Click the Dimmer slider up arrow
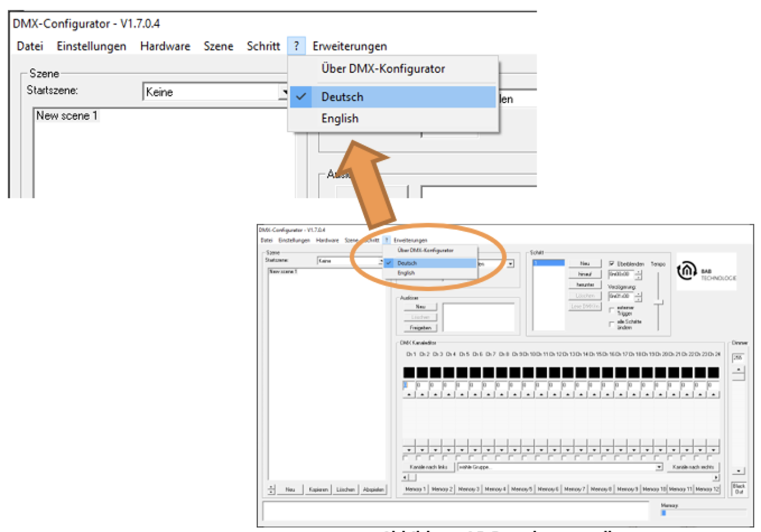 (x=739, y=370)
